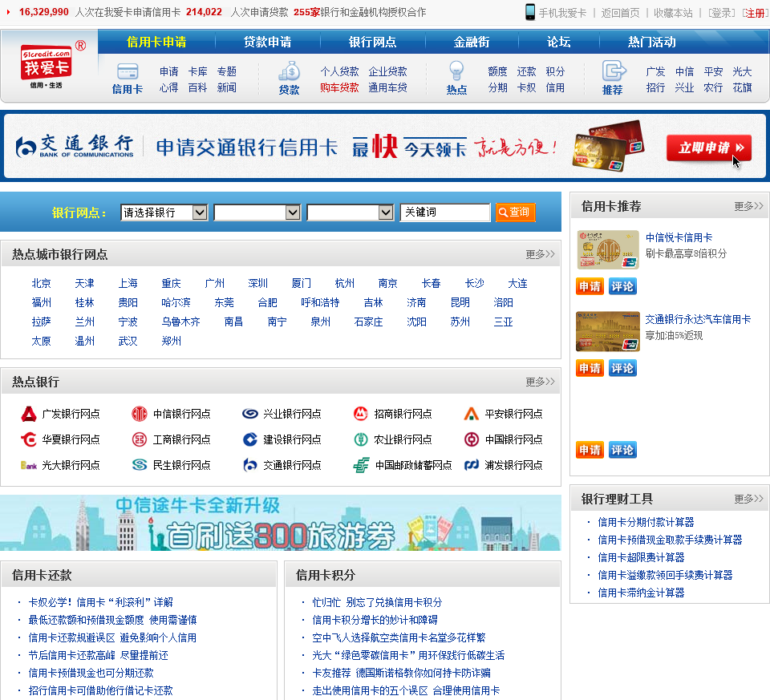Click the 农业银行网点 logo icon
The image size is (770, 700).
click(x=361, y=439)
